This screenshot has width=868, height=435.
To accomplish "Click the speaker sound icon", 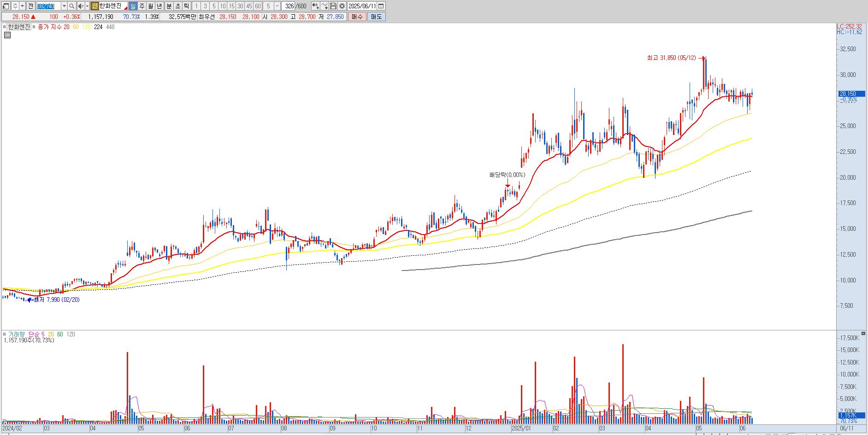I will tap(81, 6).
